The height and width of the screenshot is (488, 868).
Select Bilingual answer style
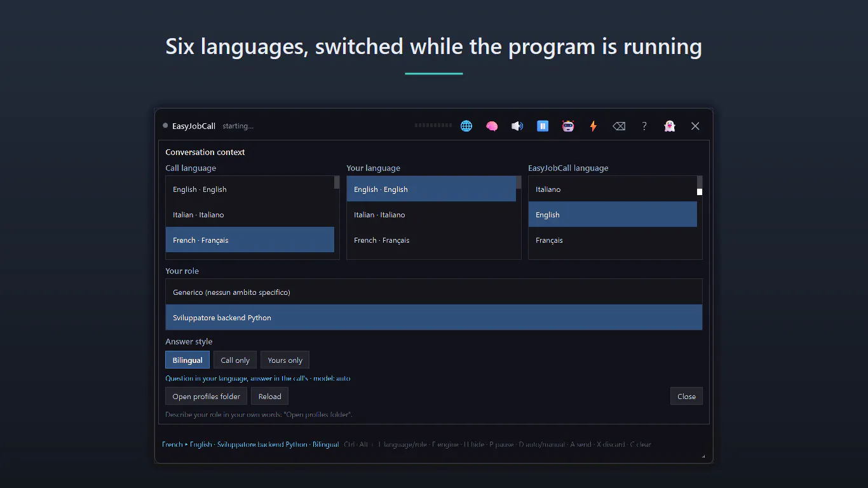[187, 360]
